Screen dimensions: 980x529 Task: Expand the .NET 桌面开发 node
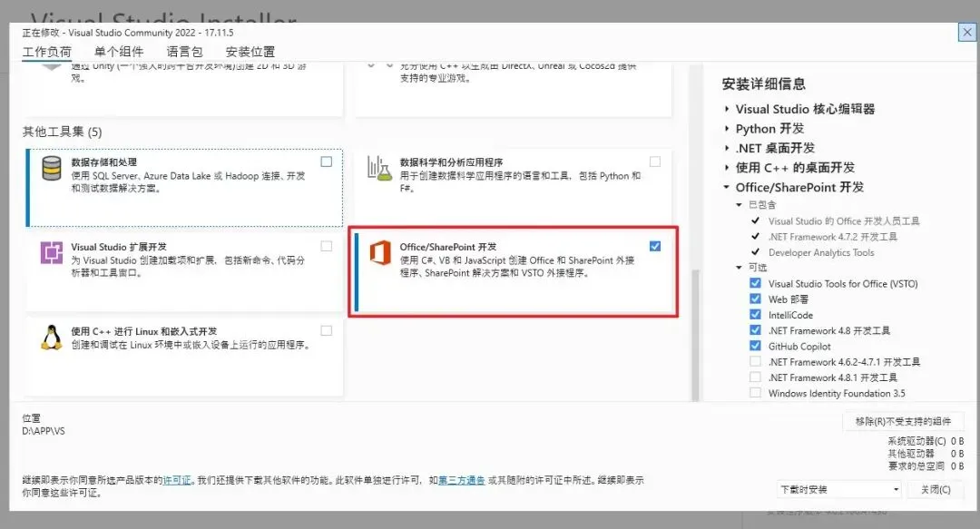(726, 148)
